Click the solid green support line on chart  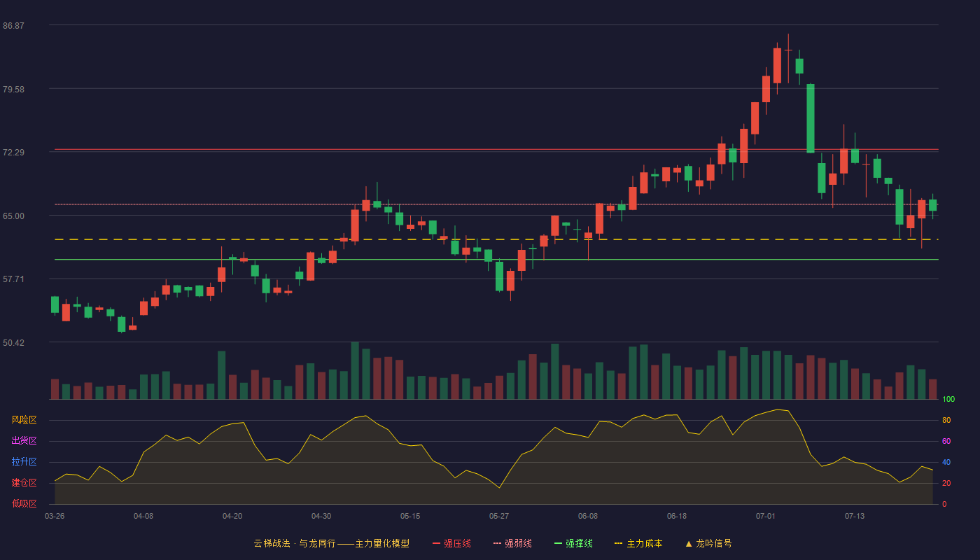tap(496, 259)
